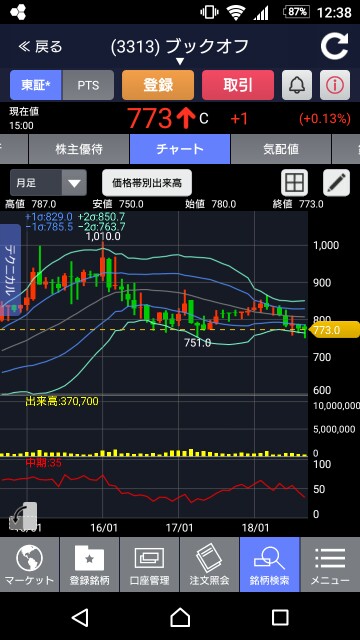Tap the (+0.13%) change percentage
This screenshot has width=360, height=640.
coord(325,119)
